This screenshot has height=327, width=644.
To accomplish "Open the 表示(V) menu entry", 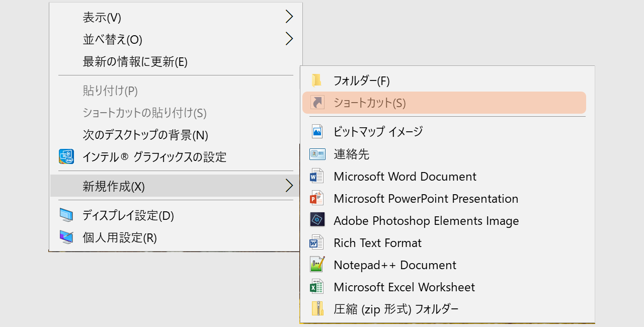I will click(x=176, y=18).
